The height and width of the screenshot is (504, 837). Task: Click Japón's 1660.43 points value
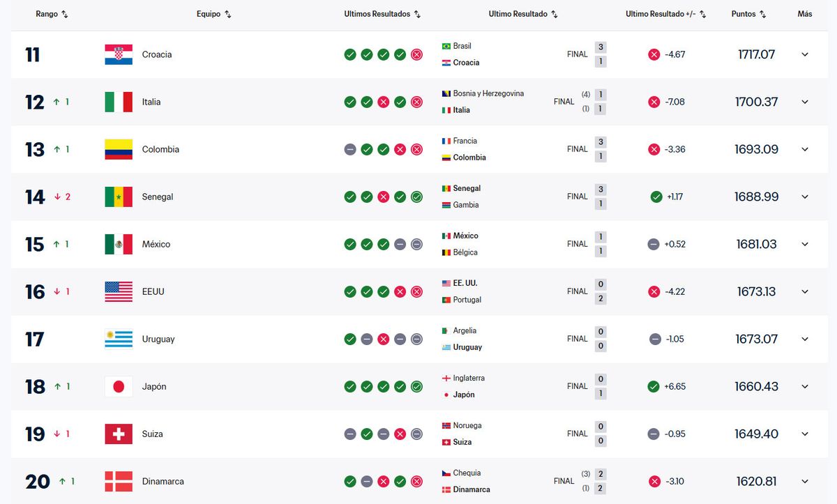click(756, 386)
